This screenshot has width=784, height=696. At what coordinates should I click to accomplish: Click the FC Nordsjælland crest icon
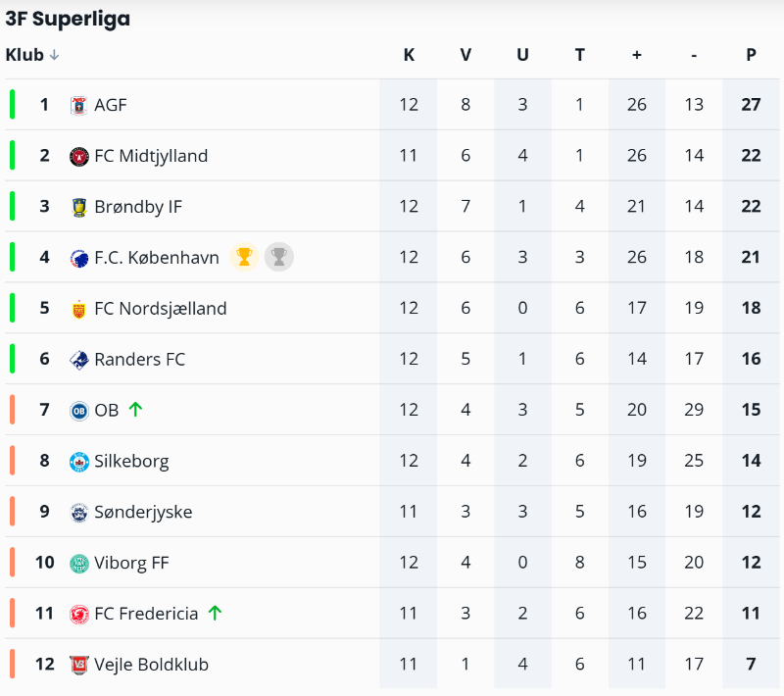79,309
